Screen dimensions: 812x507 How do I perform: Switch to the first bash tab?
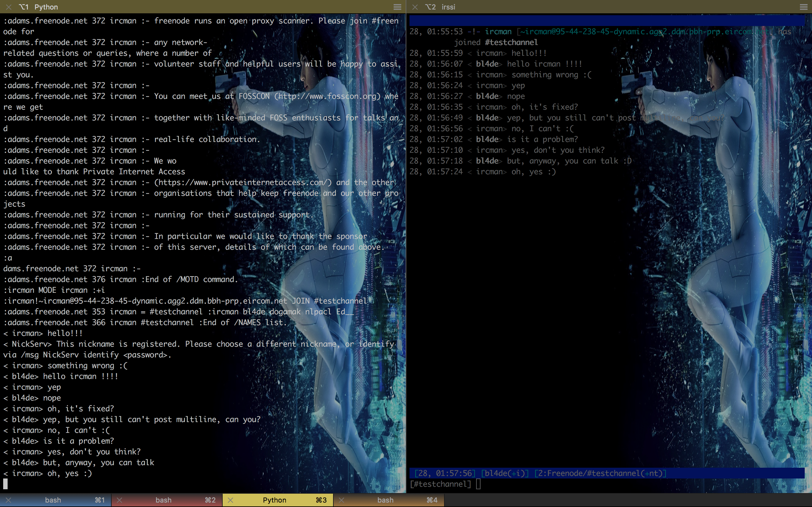(54, 500)
